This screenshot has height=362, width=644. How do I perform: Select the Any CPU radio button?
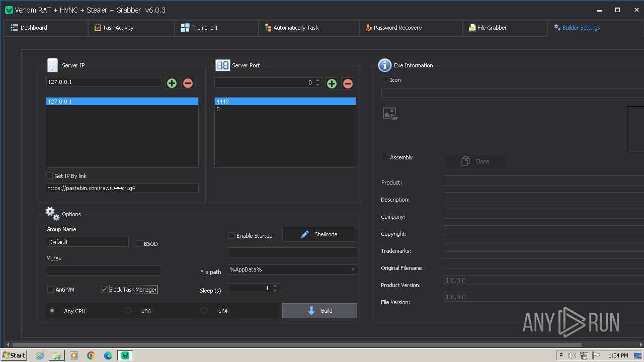(x=52, y=311)
